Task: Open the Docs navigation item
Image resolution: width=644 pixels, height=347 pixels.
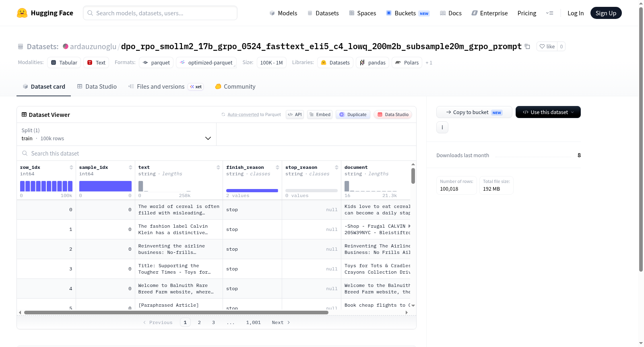Action: [450, 13]
